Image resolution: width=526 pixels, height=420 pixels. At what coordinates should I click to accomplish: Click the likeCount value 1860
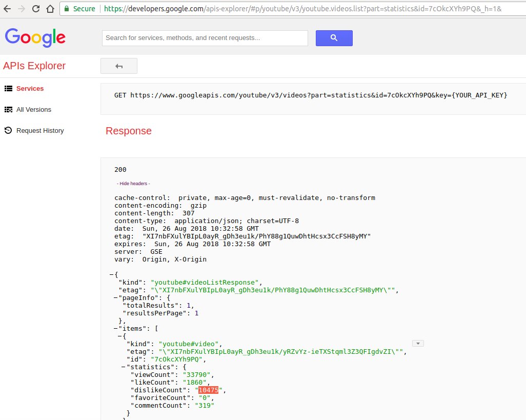click(195, 383)
